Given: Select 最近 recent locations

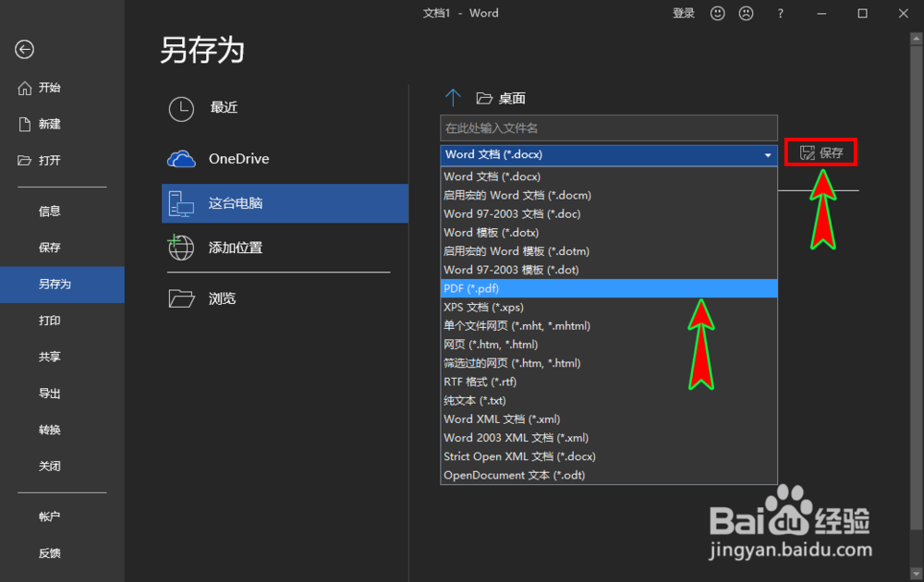Looking at the screenshot, I should click(285, 108).
